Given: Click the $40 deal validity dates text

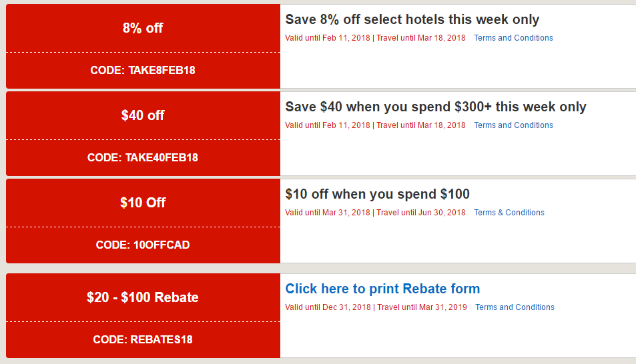Looking at the screenshot, I should [x=375, y=125].
